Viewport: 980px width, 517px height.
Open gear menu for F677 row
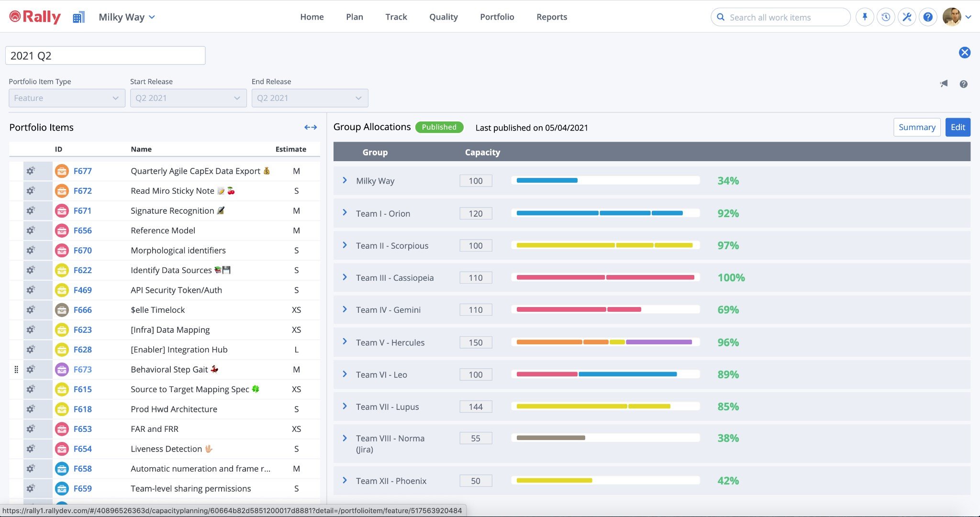(x=31, y=171)
